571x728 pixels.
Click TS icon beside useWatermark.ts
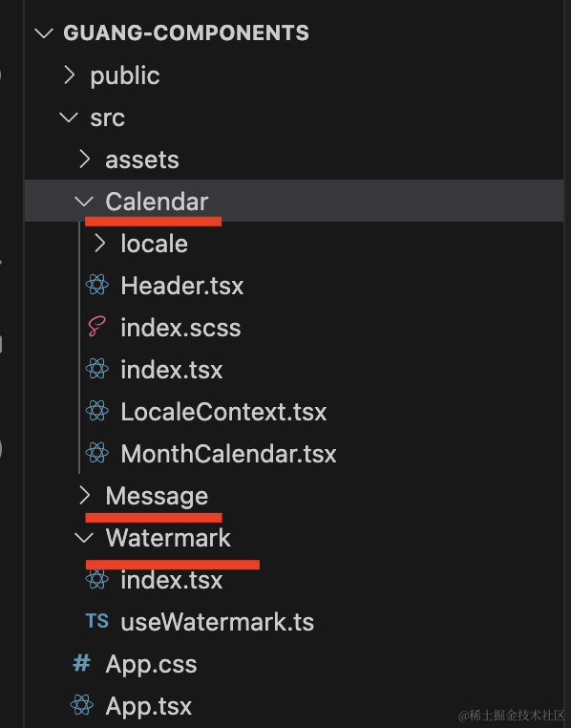click(x=97, y=621)
